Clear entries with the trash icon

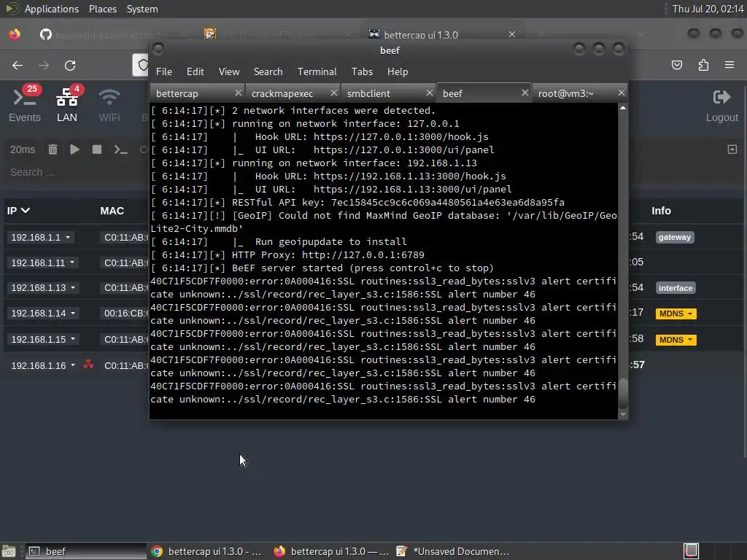pos(53,149)
